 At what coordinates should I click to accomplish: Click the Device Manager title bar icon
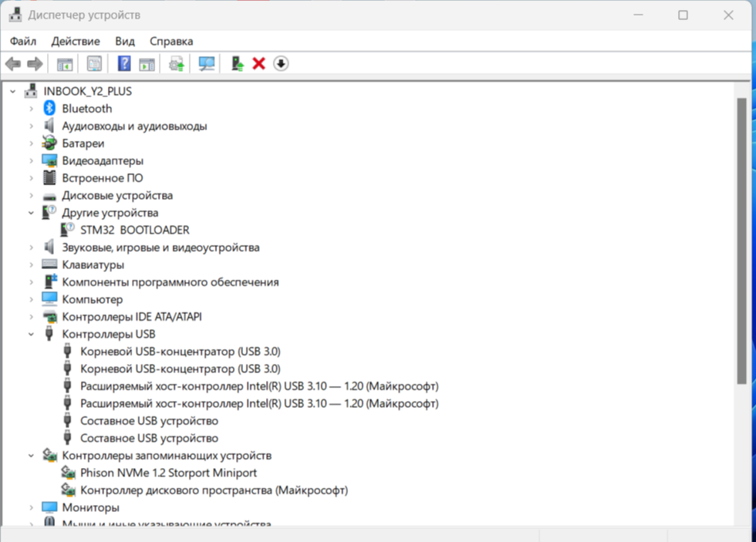(15, 15)
